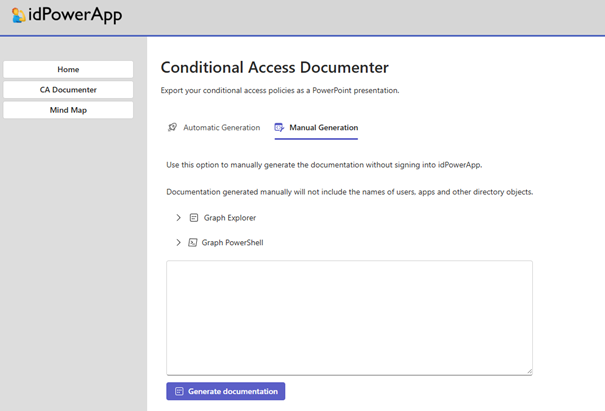Click the rocket icon beside Automatic Generation
The height and width of the screenshot is (411, 605).
click(x=173, y=128)
